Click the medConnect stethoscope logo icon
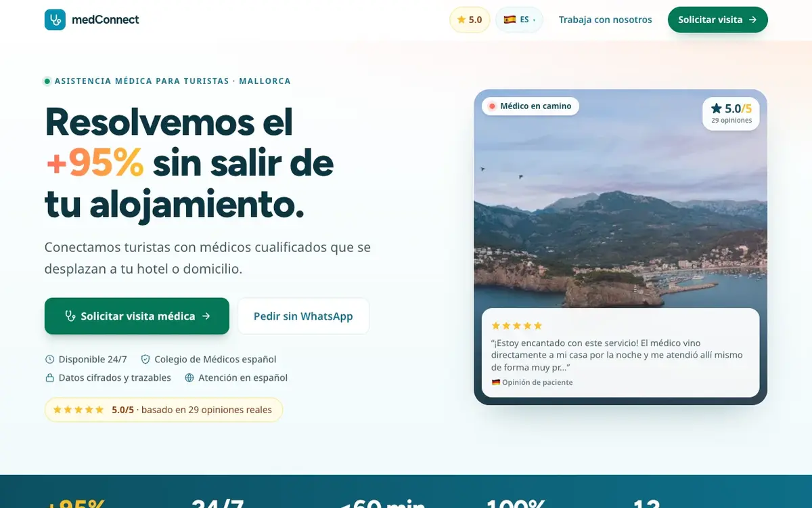Image resolution: width=812 pixels, height=508 pixels. coord(55,20)
